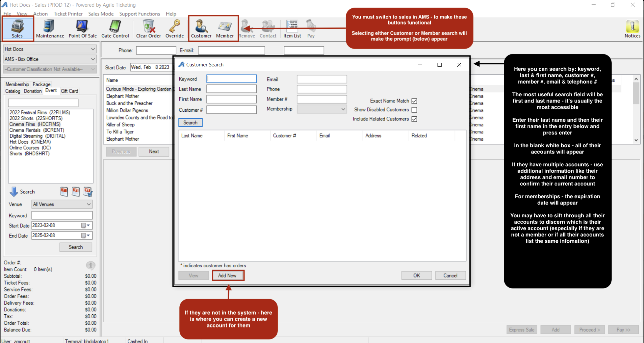Enable Show Disabled Customers checkbox
The width and height of the screenshot is (644, 343).
414,110
